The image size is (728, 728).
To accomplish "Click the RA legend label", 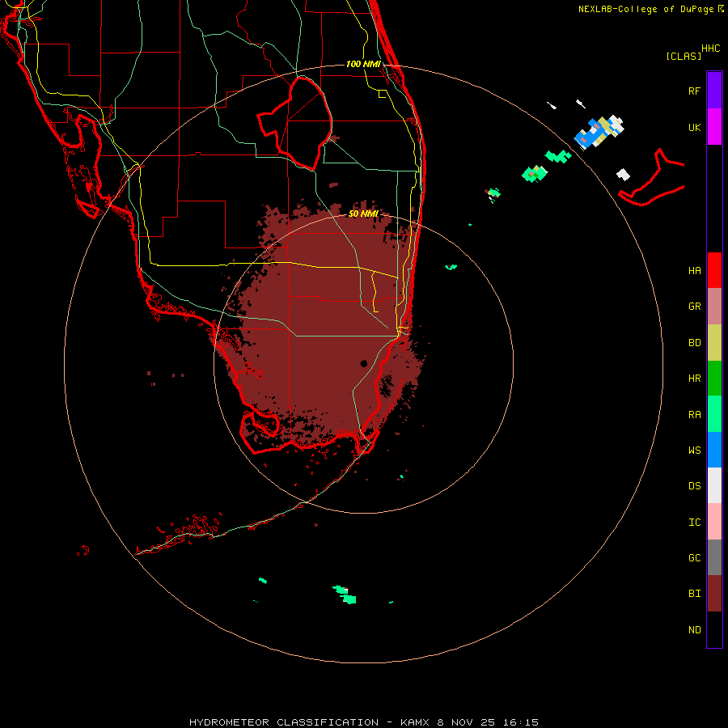I will (694, 415).
